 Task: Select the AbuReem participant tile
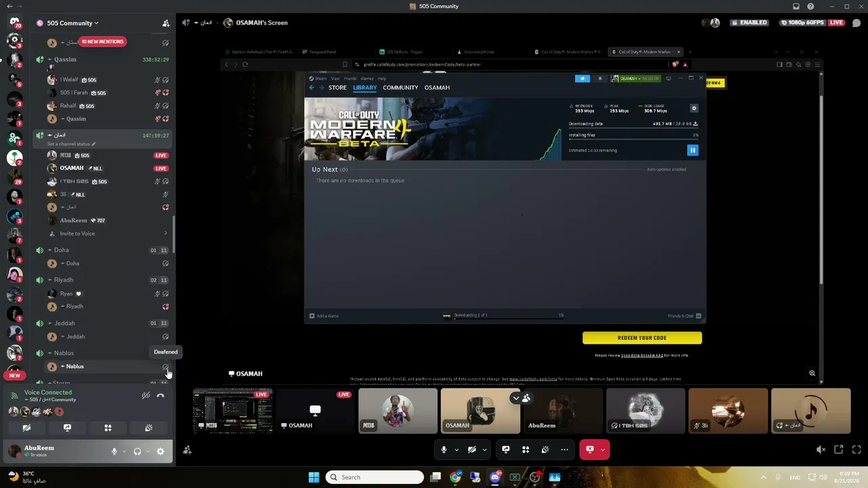563,411
